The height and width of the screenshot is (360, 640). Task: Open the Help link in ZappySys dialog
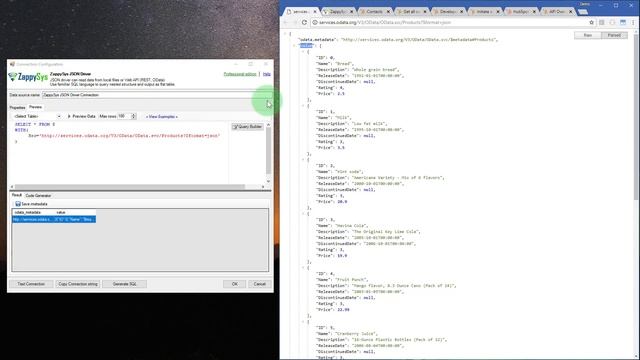tap(267, 74)
